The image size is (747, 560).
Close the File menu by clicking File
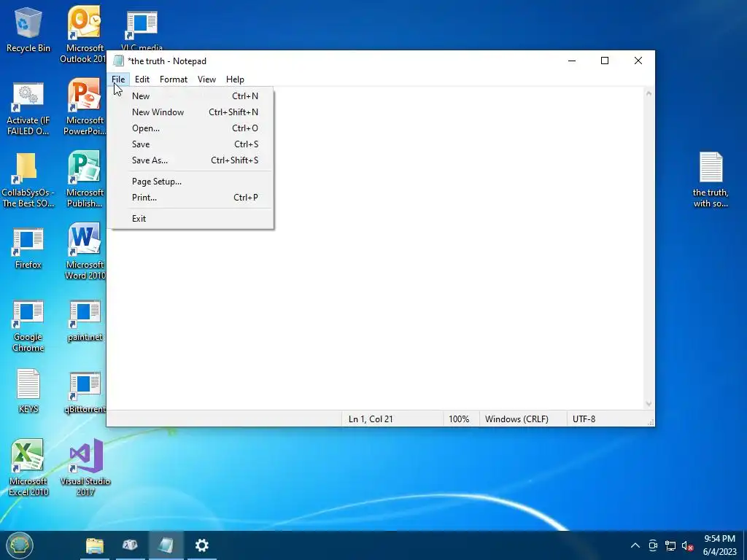pos(118,79)
